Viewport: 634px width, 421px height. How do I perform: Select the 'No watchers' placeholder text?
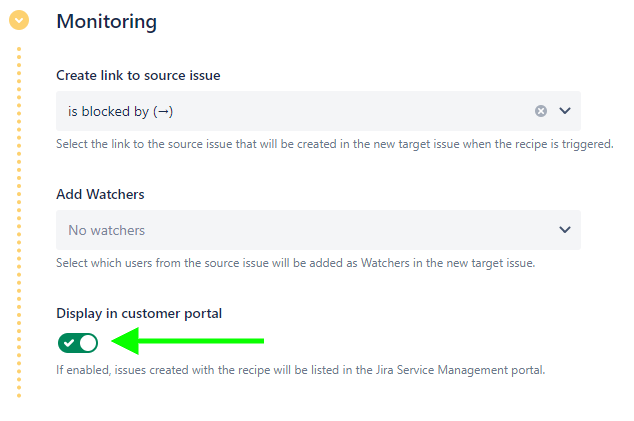tap(106, 230)
